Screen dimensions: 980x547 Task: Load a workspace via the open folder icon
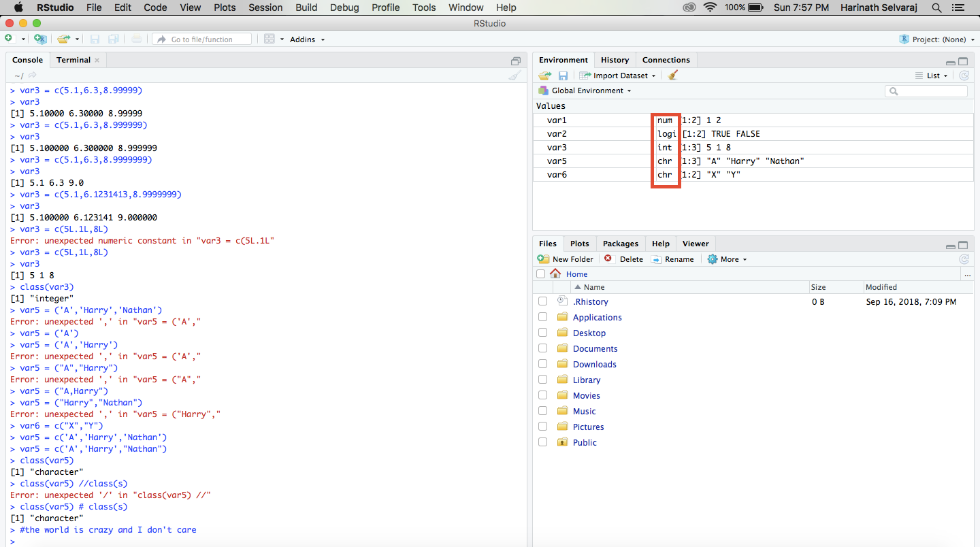tap(544, 75)
